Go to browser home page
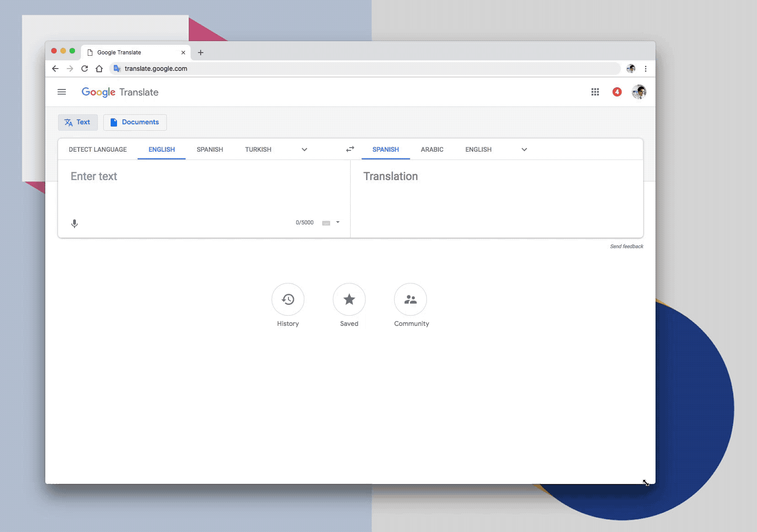Viewport: 757px width, 532px height. 99,69
